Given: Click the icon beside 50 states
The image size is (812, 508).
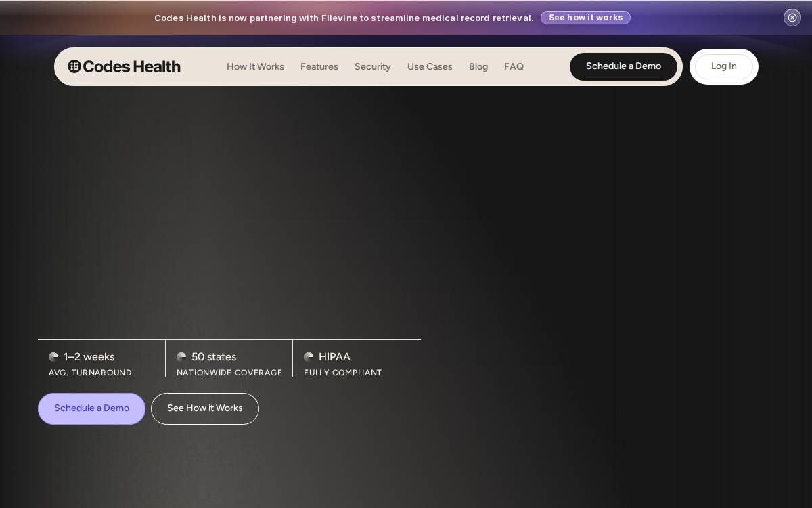Looking at the screenshot, I should pos(181,357).
